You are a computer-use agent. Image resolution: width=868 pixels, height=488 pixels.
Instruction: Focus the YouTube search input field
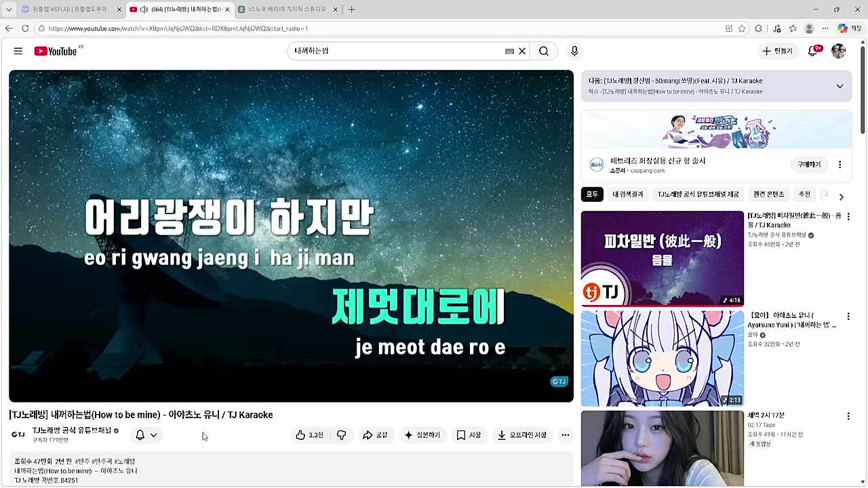tap(397, 51)
